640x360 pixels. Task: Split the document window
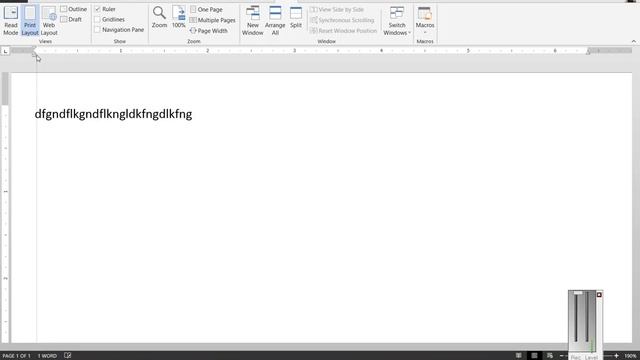(x=296, y=17)
